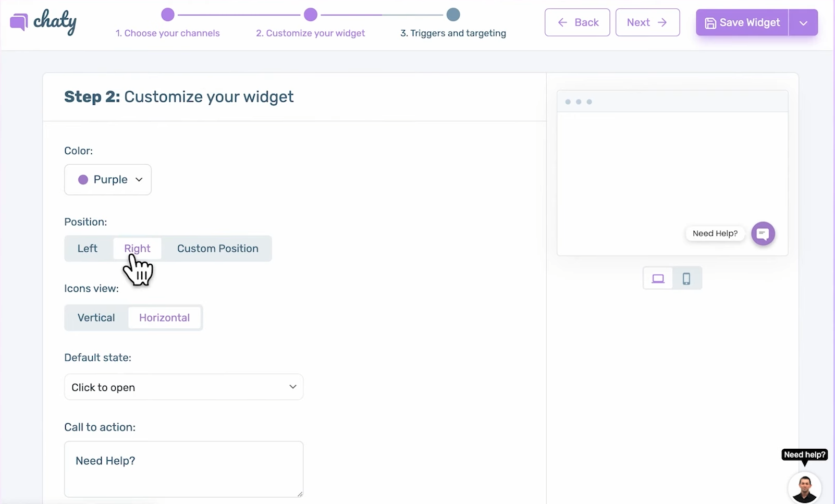Image resolution: width=835 pixels, height=504 pixels.
Task: Click the Call to action text field
Action: 183,468
